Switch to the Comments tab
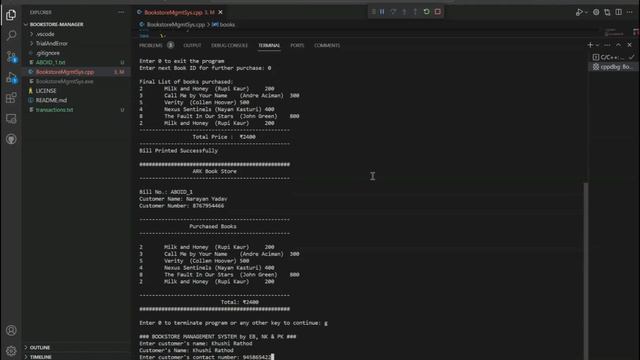The height and width of the screenshot is (360, 640). 327,45
